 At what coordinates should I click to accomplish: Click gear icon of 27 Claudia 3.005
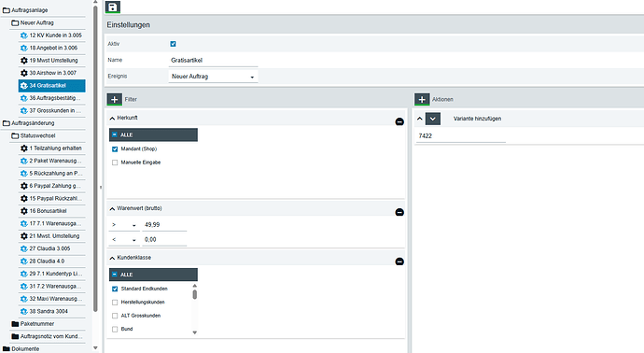click(x=24, y=248)
